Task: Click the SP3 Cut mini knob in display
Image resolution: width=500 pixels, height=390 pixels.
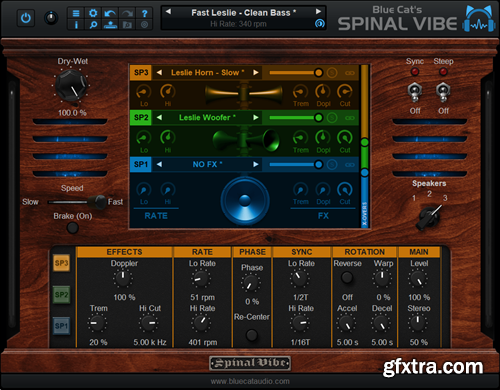Action: 345,92
